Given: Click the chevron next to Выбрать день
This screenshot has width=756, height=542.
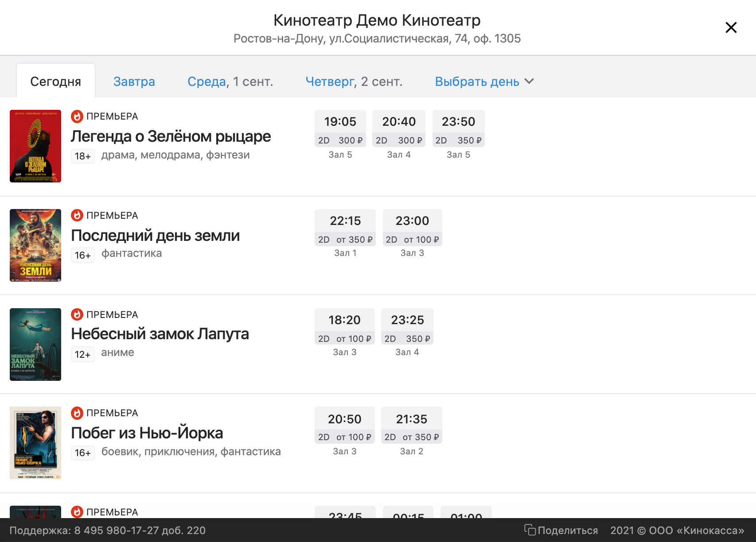Looking at the screenshot, I should (529, 81).
